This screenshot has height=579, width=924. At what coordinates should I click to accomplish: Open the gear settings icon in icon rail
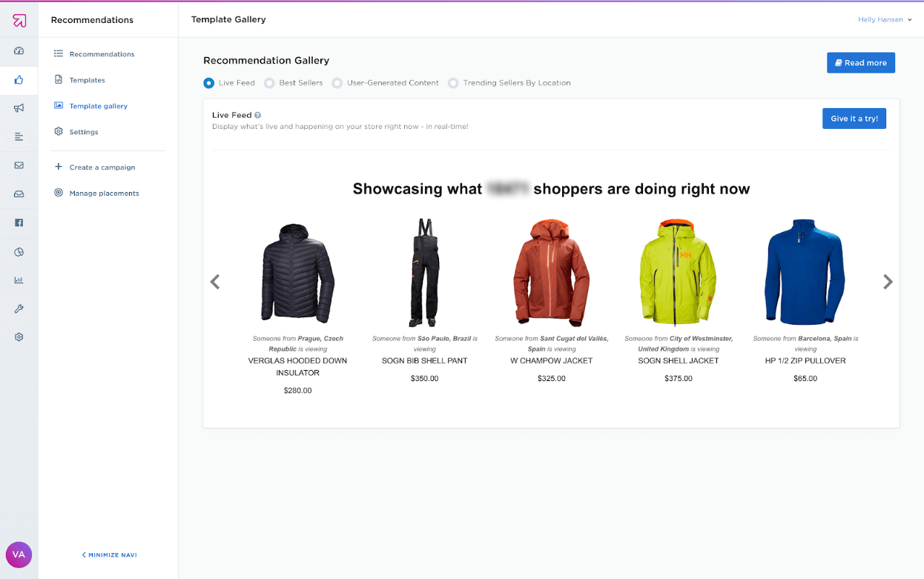pos(19,337)
